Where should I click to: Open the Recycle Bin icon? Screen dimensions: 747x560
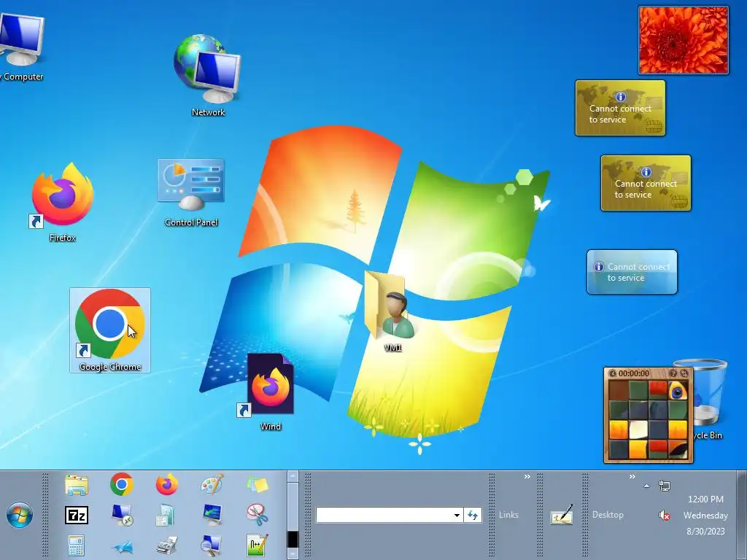coord(709,399)
